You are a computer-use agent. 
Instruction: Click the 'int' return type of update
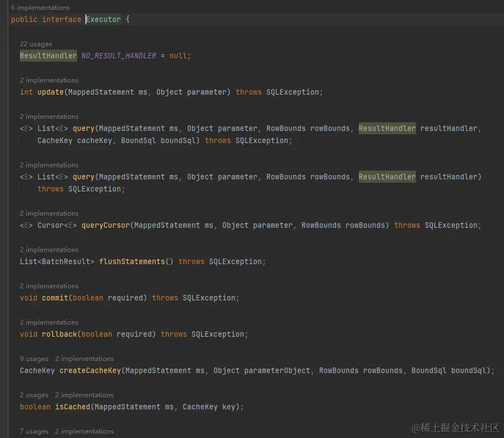(26, 92)
